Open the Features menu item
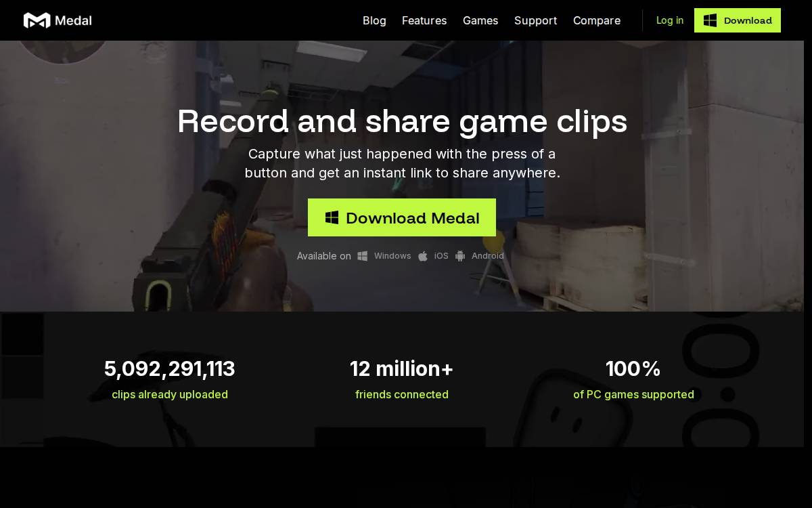 pos(424,20)
